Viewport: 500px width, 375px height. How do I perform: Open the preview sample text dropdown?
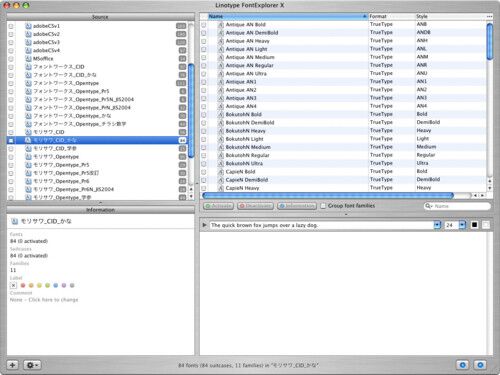(x=437, y=225)
